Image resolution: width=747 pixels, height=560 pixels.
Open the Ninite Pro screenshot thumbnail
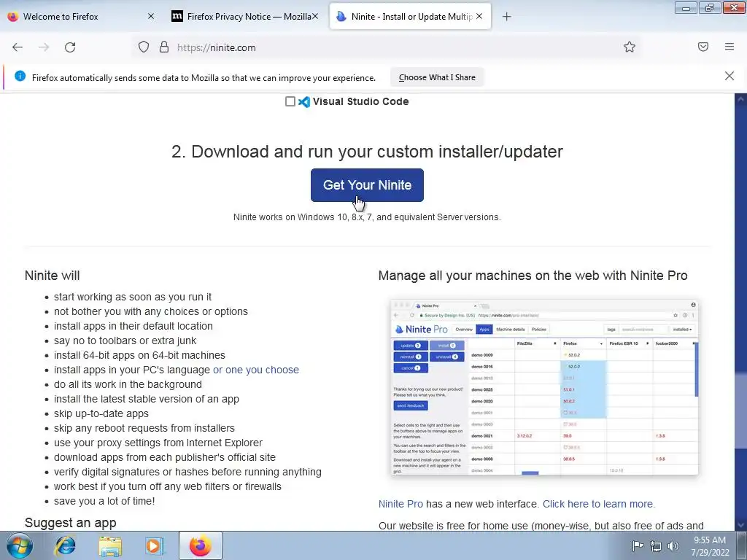(x=544, y=387)
